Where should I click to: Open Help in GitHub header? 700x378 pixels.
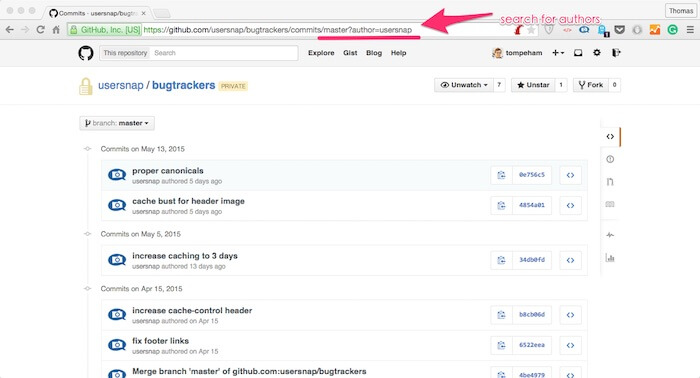(x=398, y=53)
